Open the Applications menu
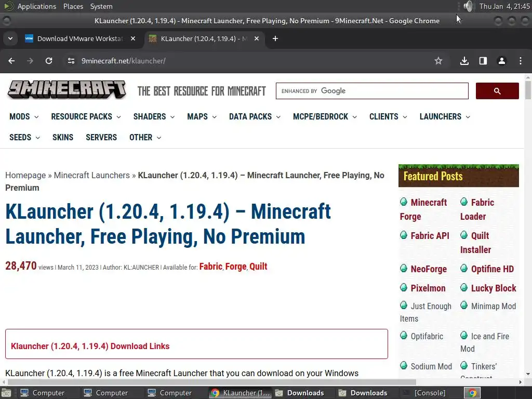This screenshot has width=532, height=399. 37,6
